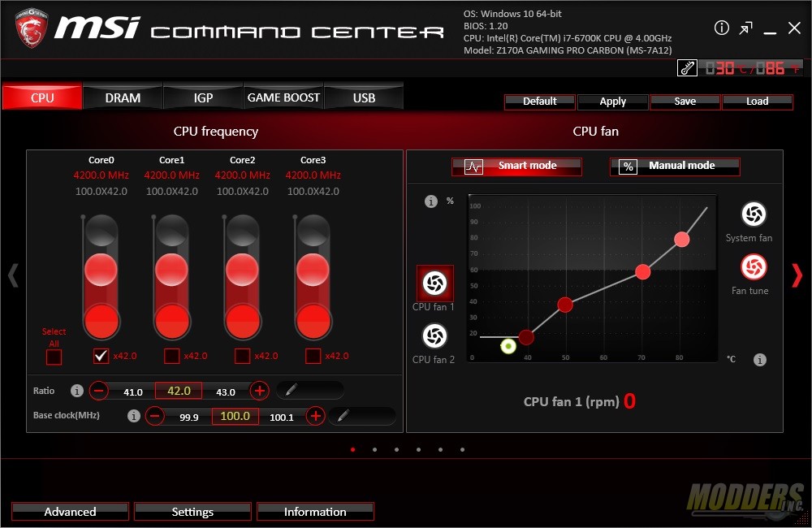Open the Settings section
The height and width of the screenshot is (528, 812).
[192, 512]
